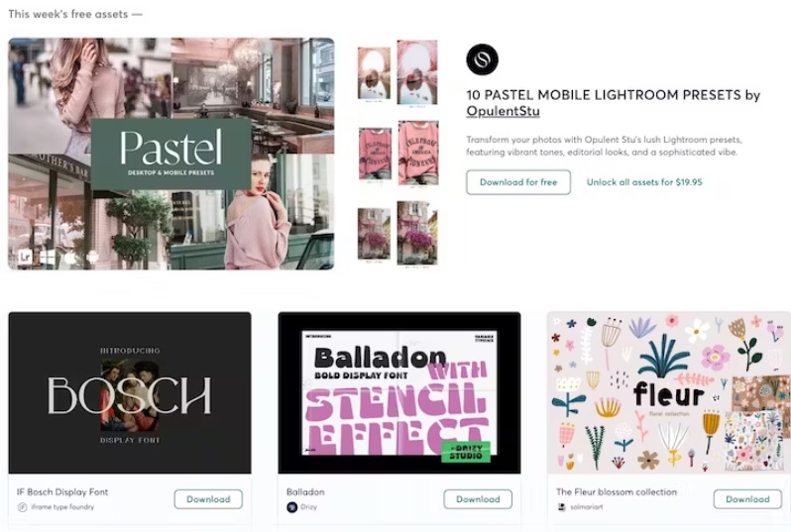Open Unlock all assets for $19.95 link

click(644, 182)
